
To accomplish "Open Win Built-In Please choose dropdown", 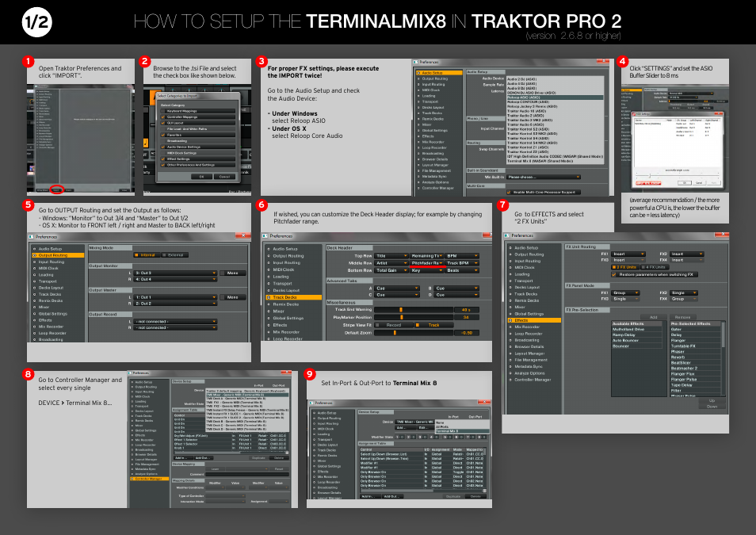I will (x=544, y=177).
